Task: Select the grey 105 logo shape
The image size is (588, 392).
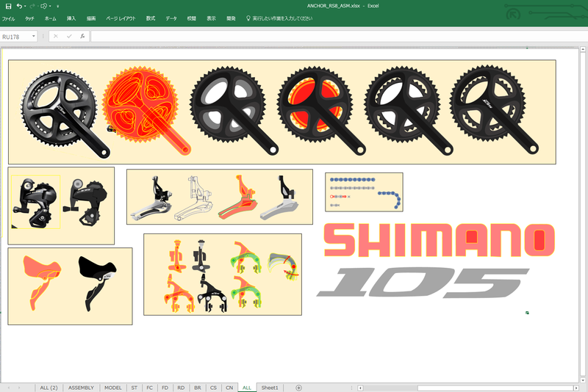Action: pyautogui.click(x=423, y=283)
